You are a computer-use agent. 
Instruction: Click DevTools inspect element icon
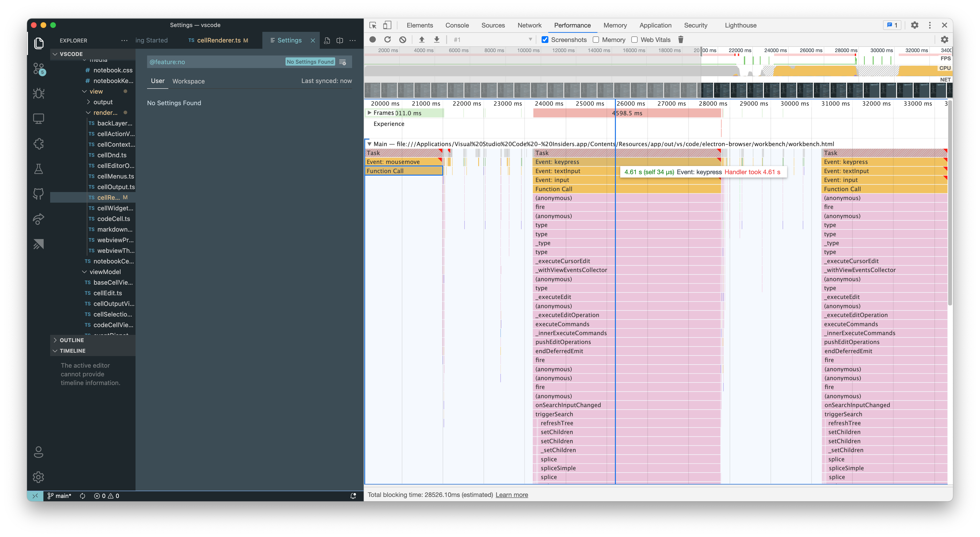[x=373, y=25]
